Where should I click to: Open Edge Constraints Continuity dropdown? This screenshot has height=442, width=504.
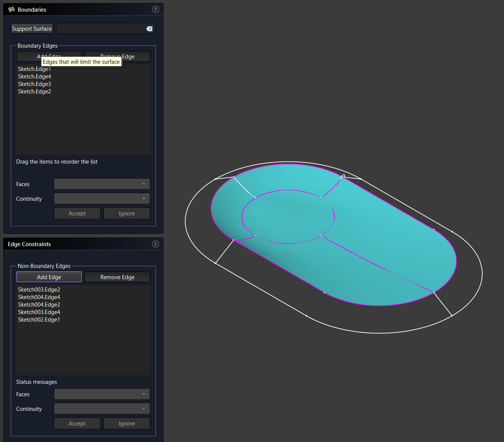point(102,409)
